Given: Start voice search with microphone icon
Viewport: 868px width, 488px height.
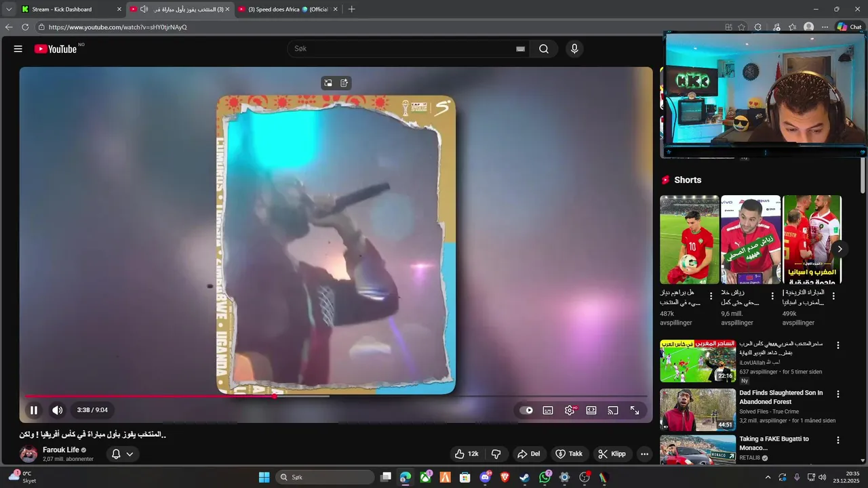Looking at the screenshot, I should coord(574,49).
